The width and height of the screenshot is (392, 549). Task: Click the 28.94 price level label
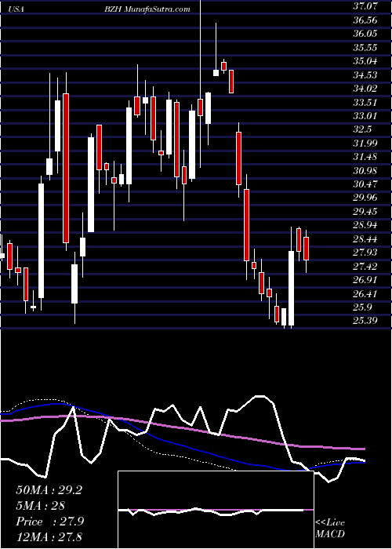coord(366,225)
